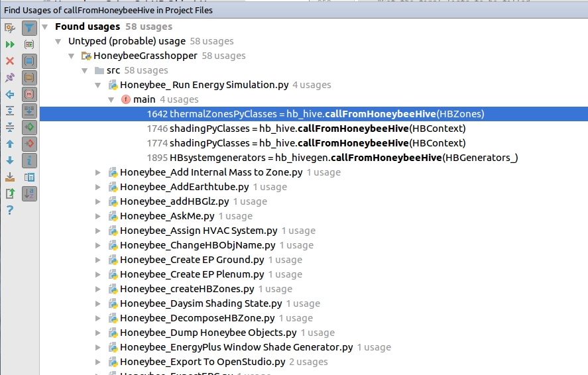Collapse the main function node
This screenshot has width=588, height=375.
pos(111,99)
